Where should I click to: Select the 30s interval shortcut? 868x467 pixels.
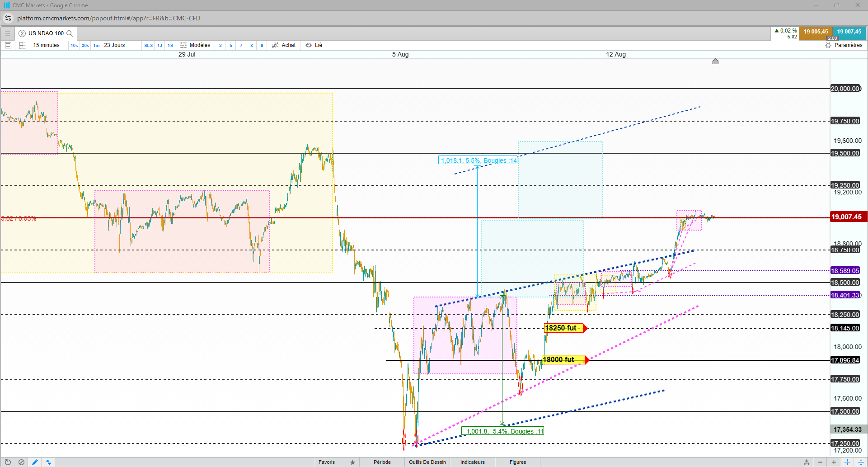click(x=85, y=46)
